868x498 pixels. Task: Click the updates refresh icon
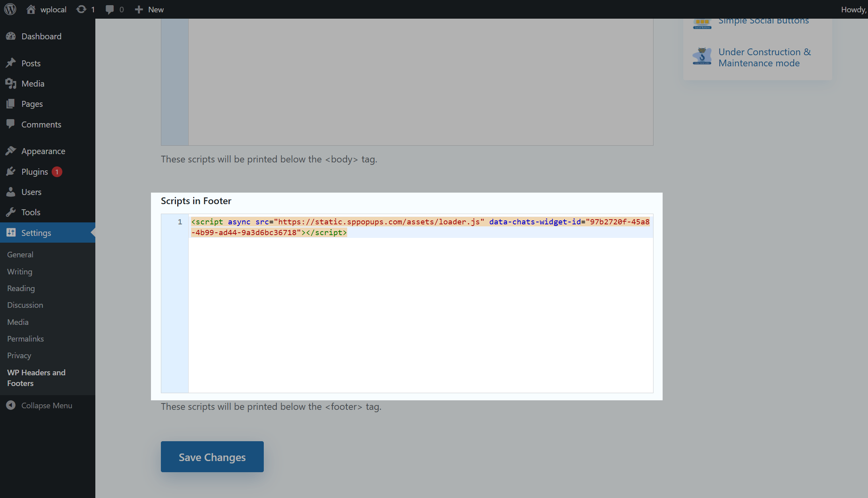pos(81,9)
